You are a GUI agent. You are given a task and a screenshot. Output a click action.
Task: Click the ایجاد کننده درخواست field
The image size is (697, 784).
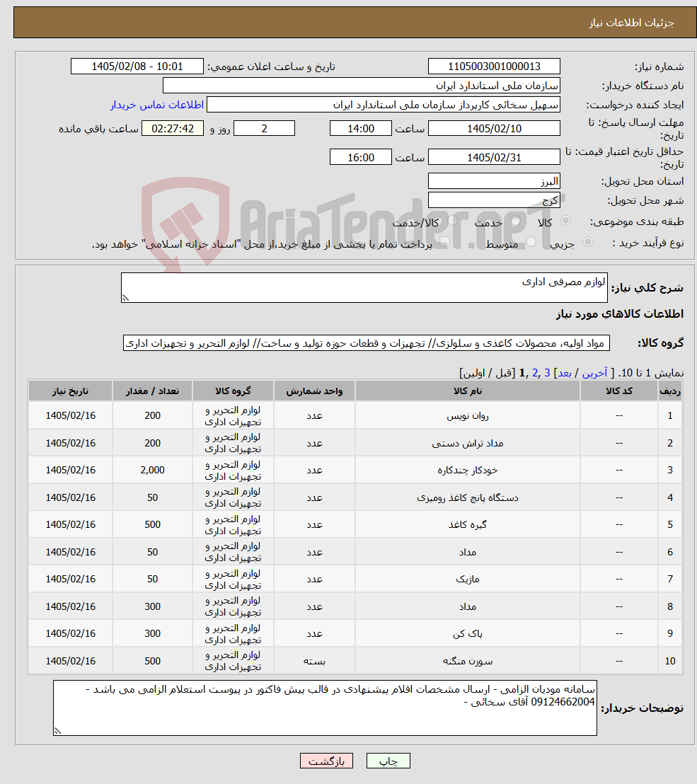coord(384,105)
